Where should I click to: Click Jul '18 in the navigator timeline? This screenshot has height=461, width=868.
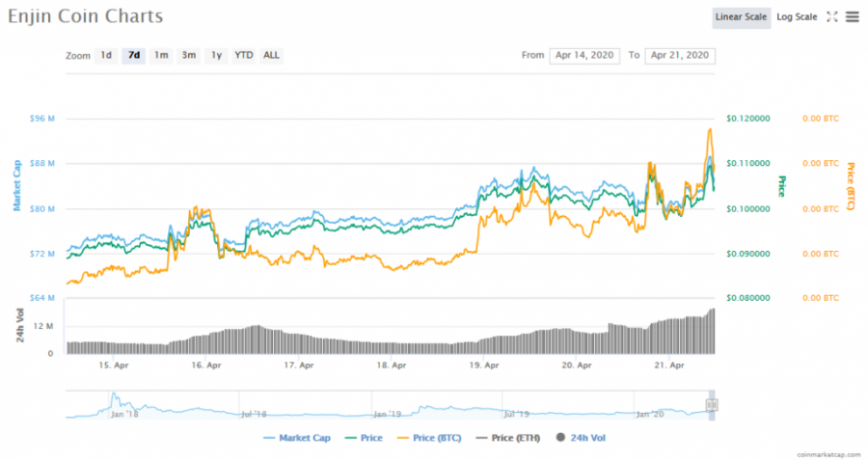254,414
